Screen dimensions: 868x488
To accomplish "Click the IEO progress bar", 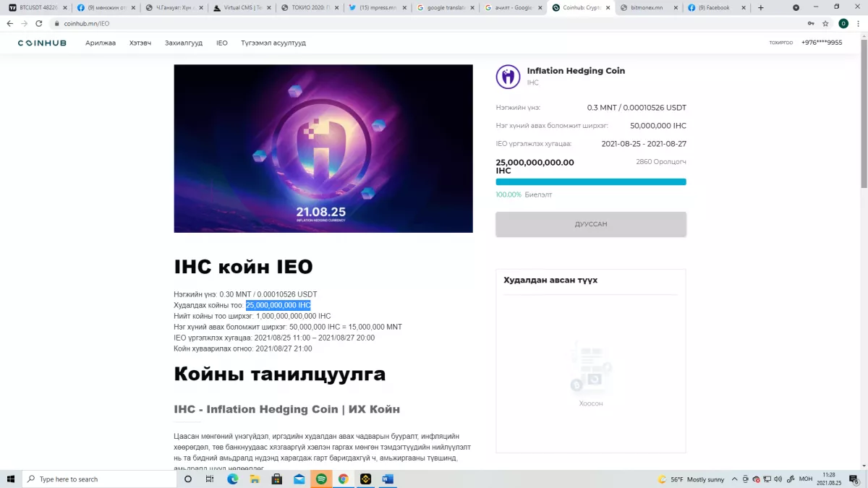I will point(591,182).
